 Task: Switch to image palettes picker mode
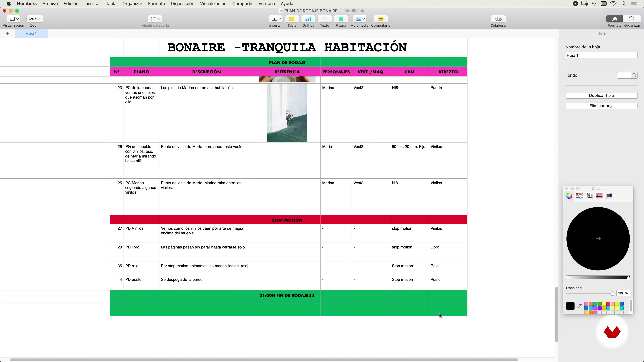[x=599, y=196]
